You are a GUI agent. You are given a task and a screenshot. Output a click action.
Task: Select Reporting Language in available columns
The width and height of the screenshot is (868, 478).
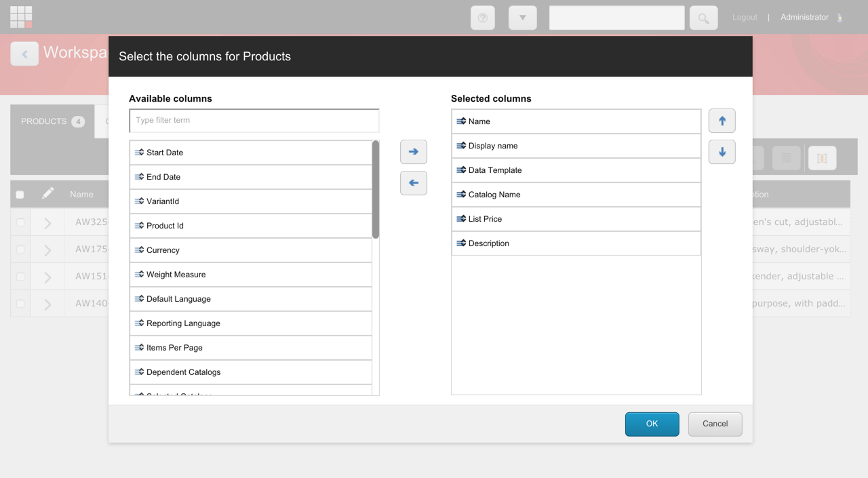click(x=251, y=323)
